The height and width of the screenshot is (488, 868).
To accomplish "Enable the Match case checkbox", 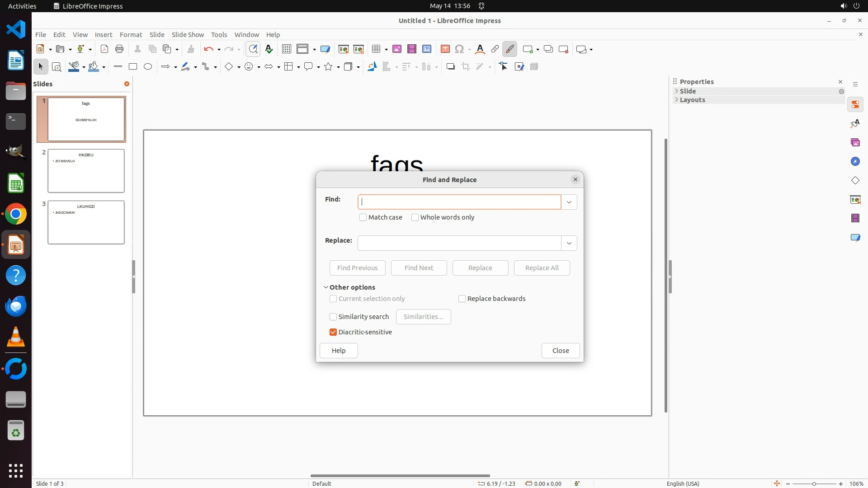I will pyautogui.click(x=363, y=217).
